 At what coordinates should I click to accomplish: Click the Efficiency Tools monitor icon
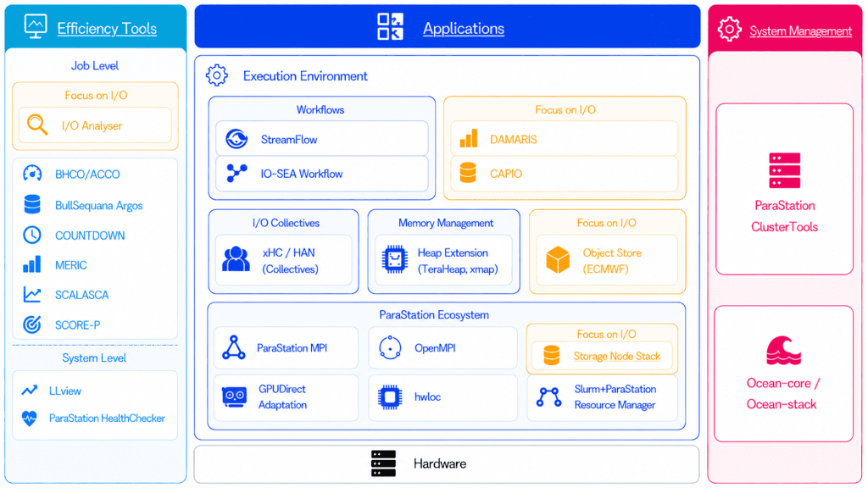coord(36,26)
